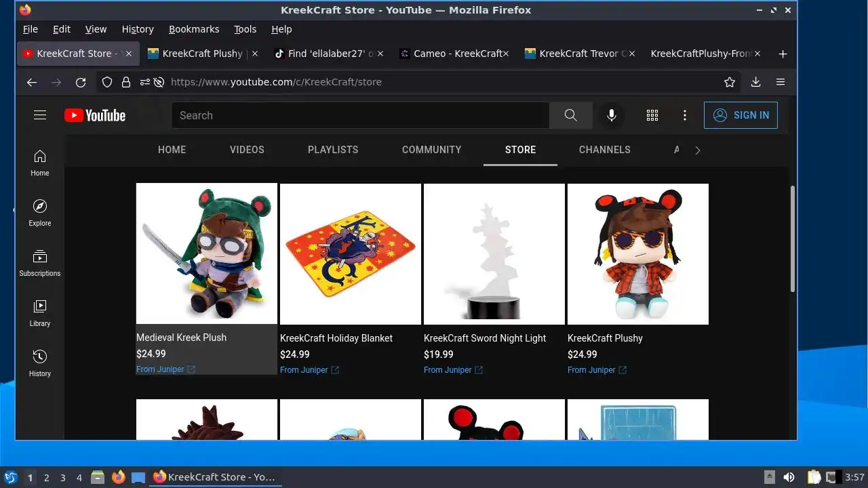
Task: Select the STORE tab
Action: coord(520,150)
